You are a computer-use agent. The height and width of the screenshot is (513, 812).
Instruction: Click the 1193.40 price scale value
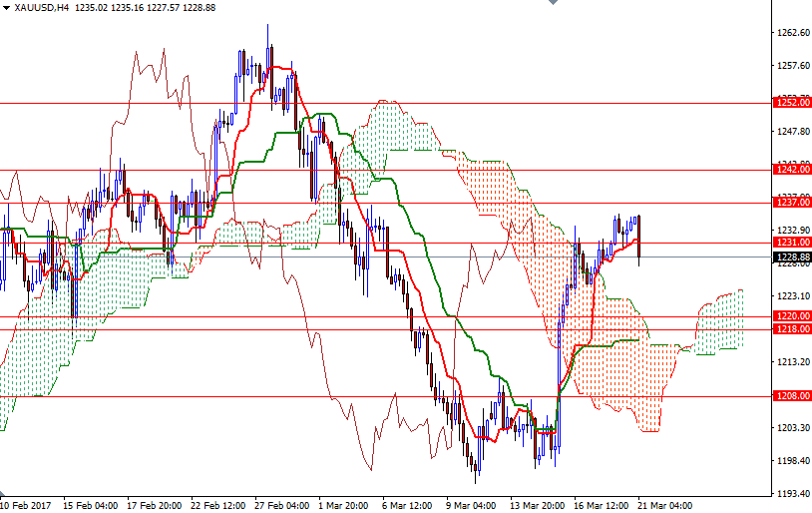pos(793,494)
